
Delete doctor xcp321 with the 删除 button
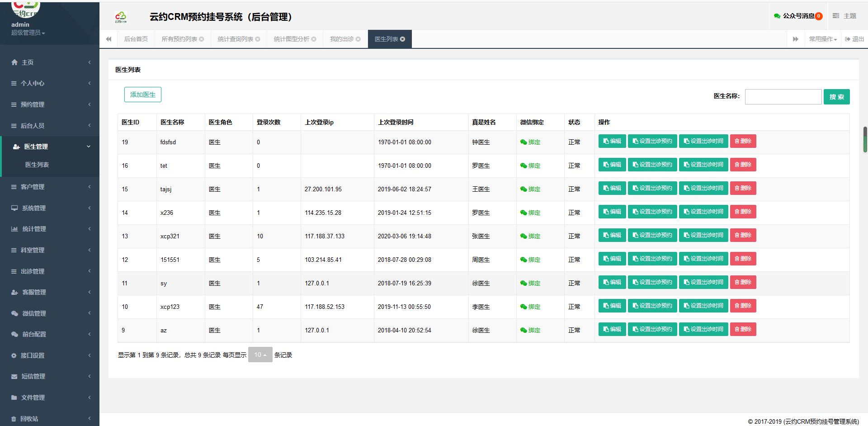743,235
